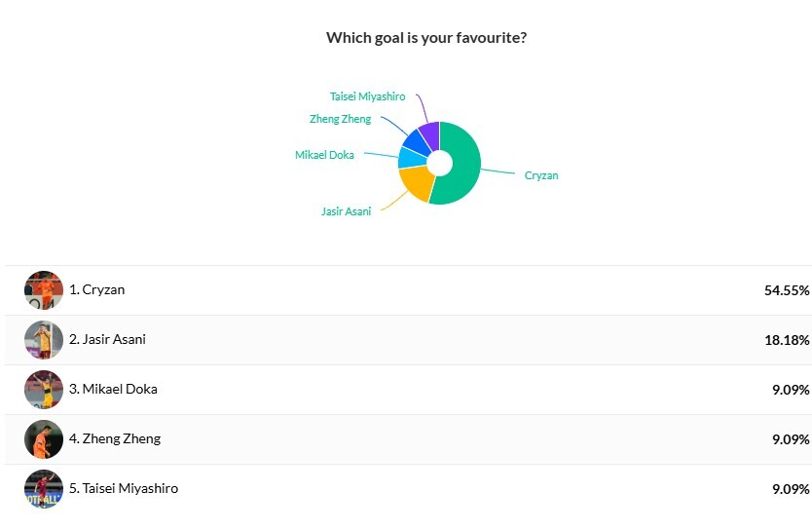Click the 18.18% result value
812x530 pixels.
787,340
